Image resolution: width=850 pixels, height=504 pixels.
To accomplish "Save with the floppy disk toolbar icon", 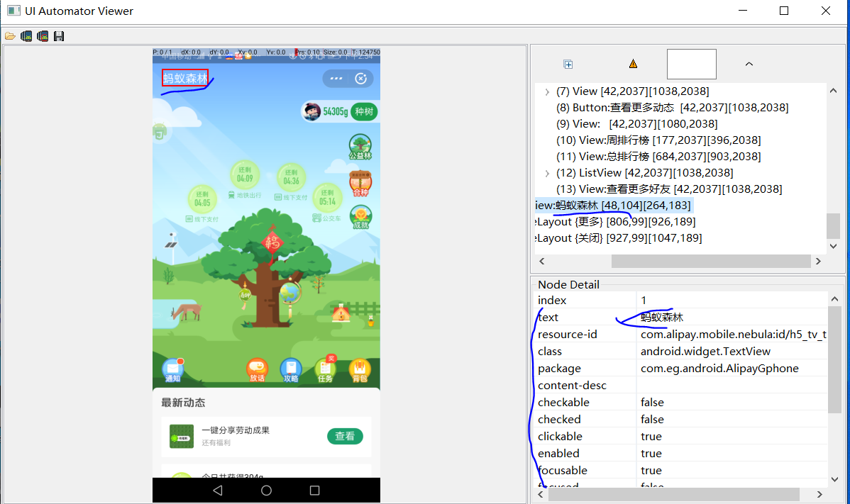I will tap(59, 36).
